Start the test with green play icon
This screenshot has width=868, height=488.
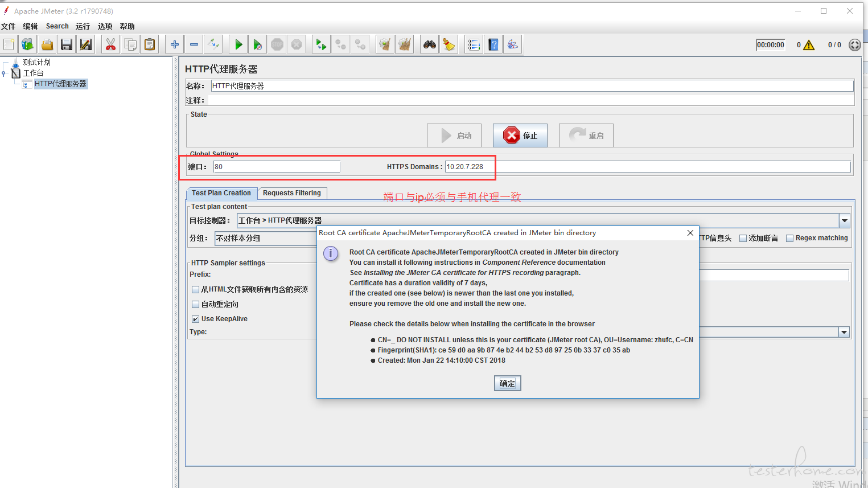pyautogui.click(x=238, y=44)
